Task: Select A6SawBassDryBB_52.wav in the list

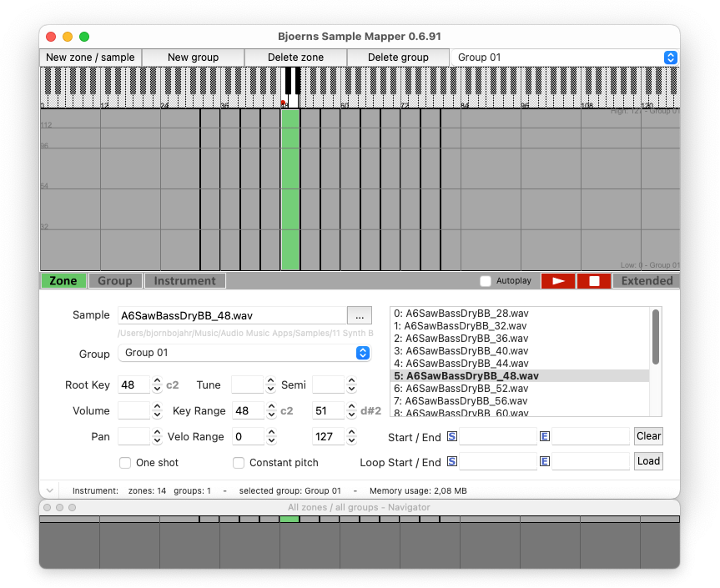Action: [x=520, y=389]
